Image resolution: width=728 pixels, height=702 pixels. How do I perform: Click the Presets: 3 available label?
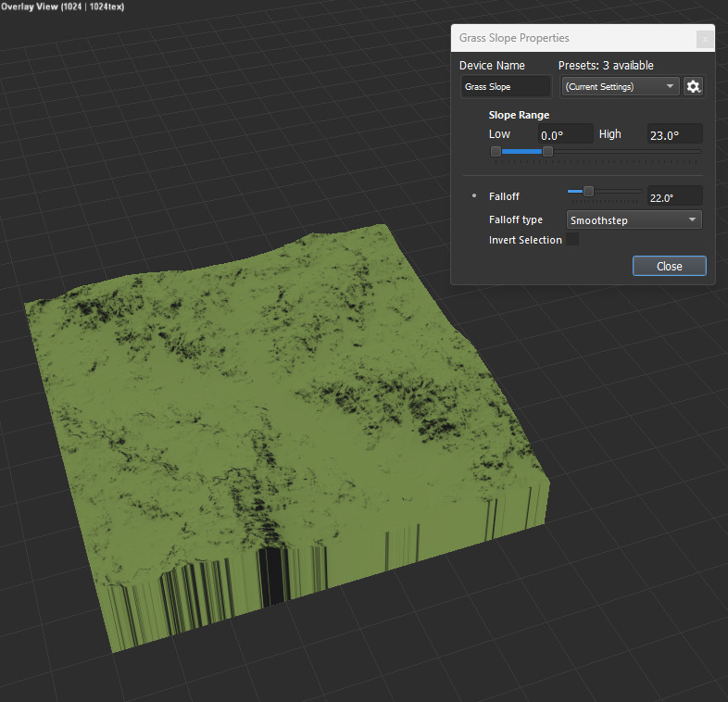click(x=606, y=66)
